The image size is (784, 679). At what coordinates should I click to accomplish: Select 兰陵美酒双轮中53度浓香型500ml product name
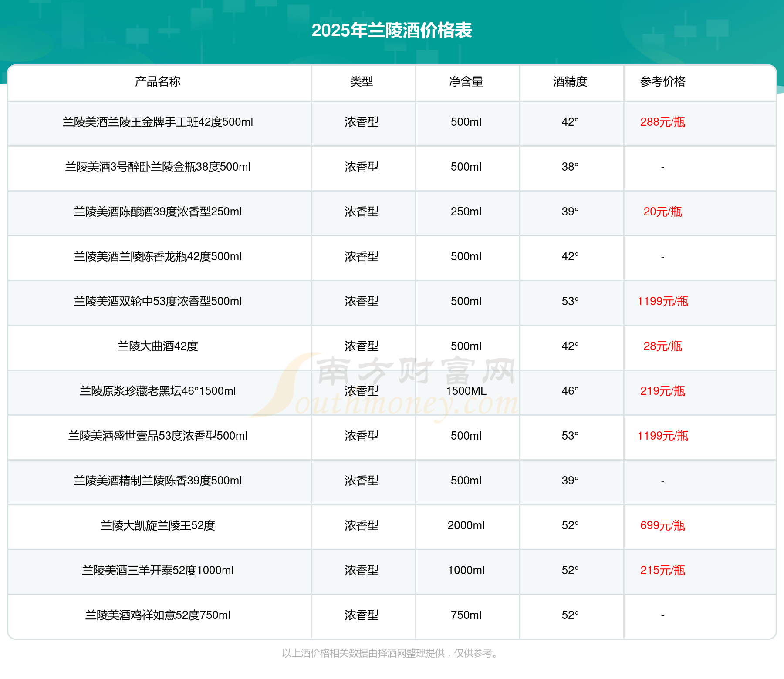[x=158, y=301]
